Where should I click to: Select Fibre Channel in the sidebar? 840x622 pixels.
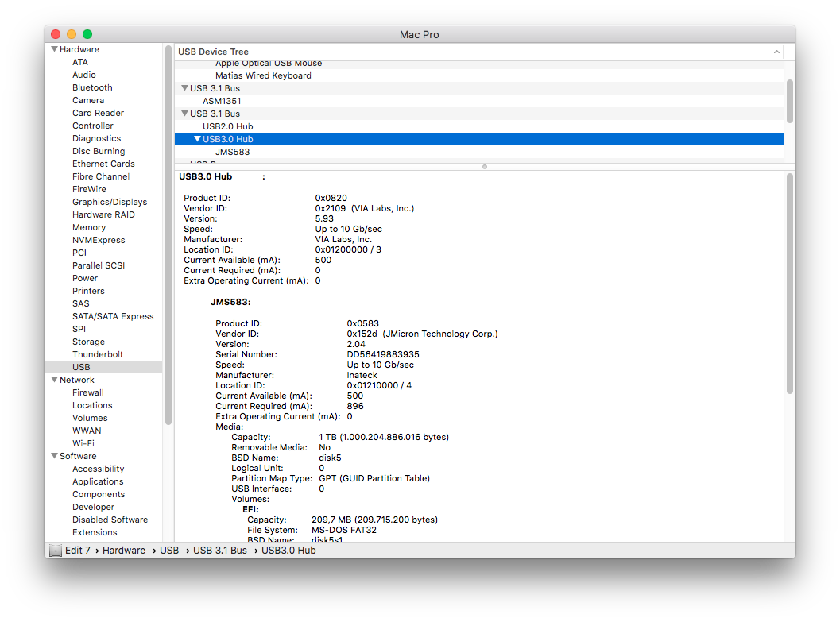101,176
